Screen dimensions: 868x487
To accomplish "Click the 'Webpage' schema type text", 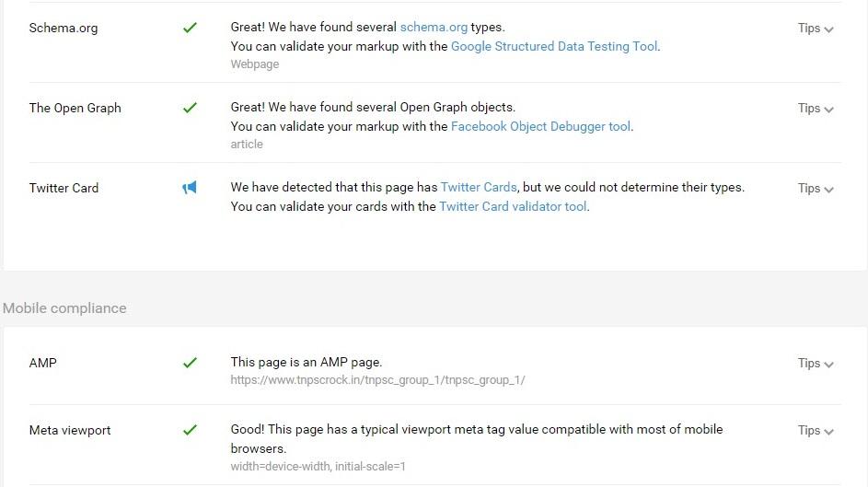I will click(x=255, y=64).
